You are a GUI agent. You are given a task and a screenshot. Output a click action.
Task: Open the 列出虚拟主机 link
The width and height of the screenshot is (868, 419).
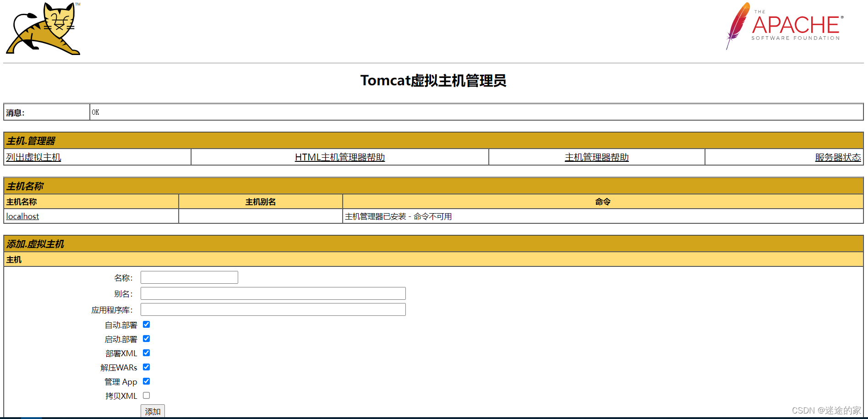coord(33,157)
